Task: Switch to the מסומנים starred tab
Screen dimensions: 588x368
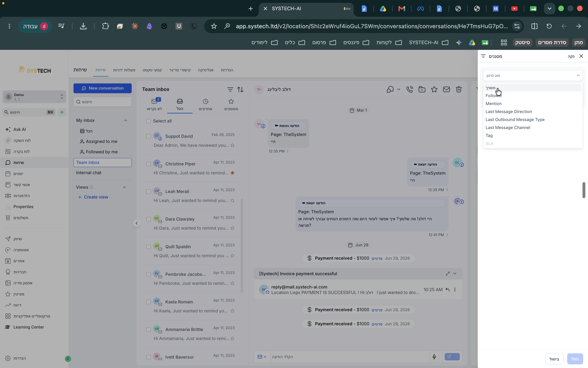Action: click(x=231, y=104)
